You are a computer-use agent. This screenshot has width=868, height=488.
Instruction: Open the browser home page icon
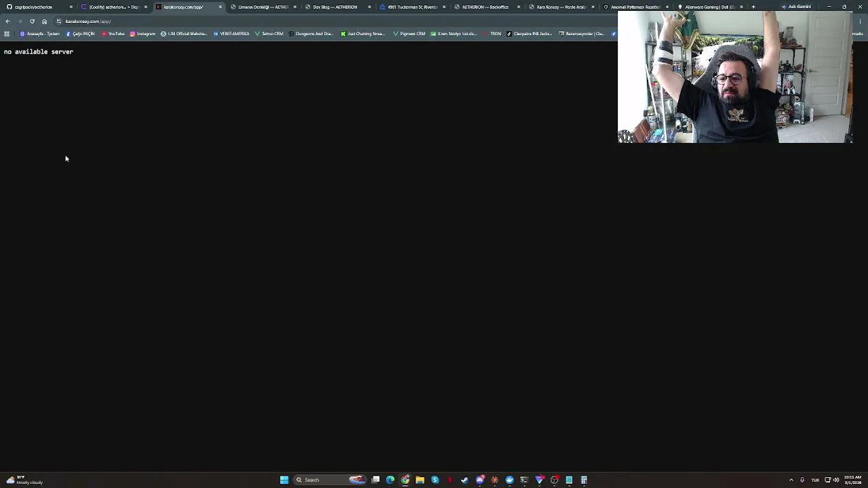pos(44,21)
